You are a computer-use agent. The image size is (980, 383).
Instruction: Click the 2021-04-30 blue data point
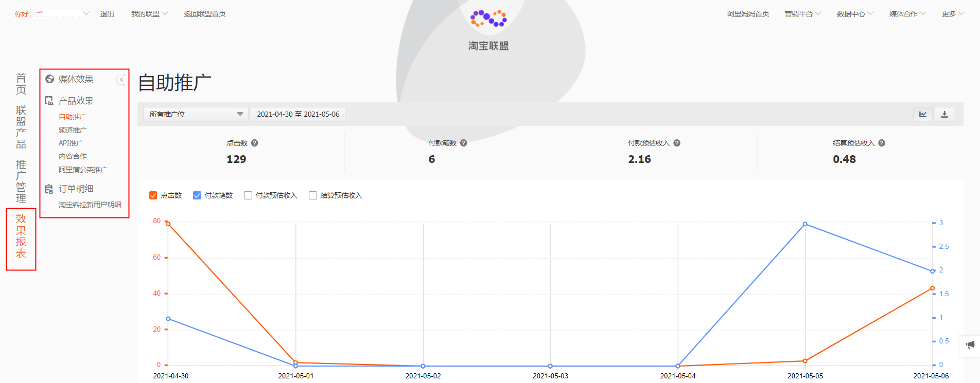point(168,319)
